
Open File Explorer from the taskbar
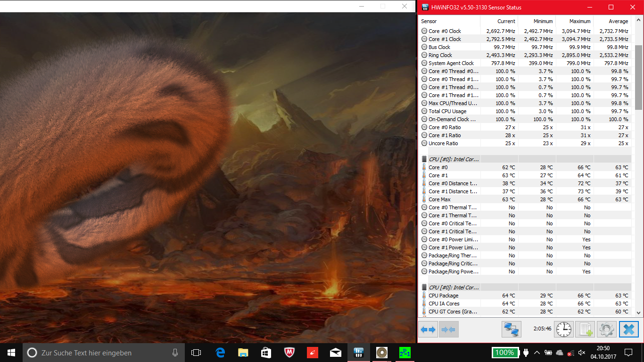(243, 353)
